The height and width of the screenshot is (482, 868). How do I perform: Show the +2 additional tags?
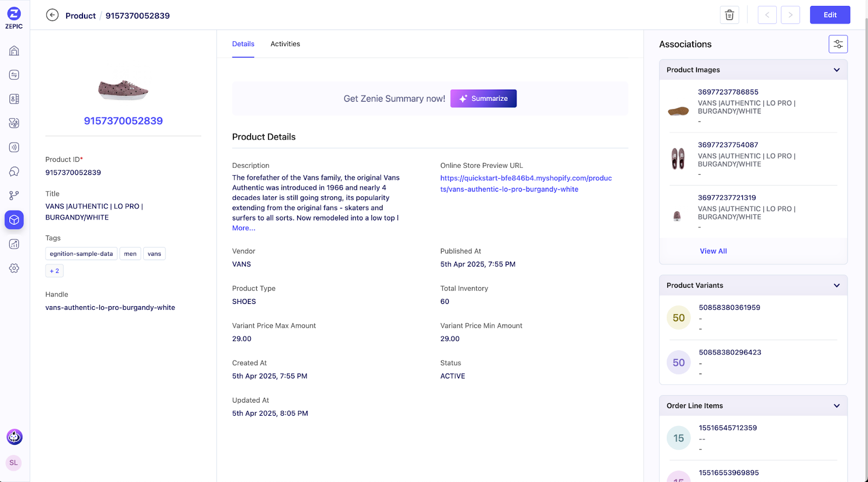54,271
